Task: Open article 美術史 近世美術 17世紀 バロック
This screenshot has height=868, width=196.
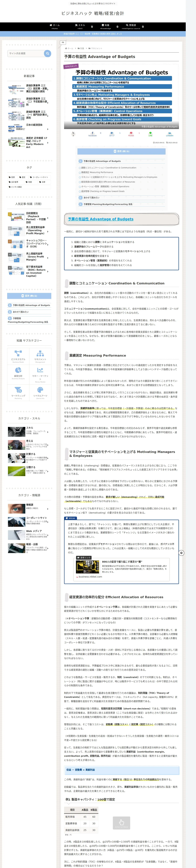Action: (29, 142)
